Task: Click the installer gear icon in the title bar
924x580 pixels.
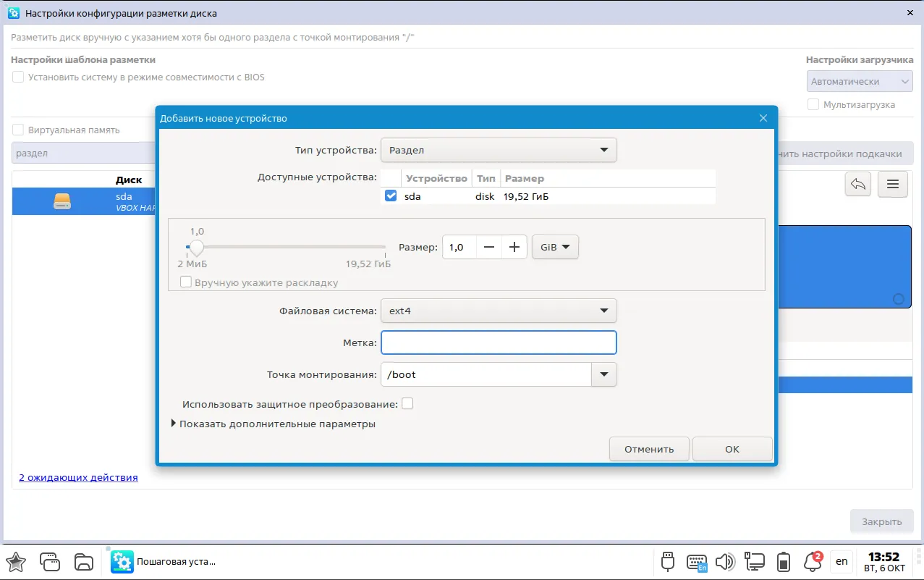Action: click(x=12, y=13)
